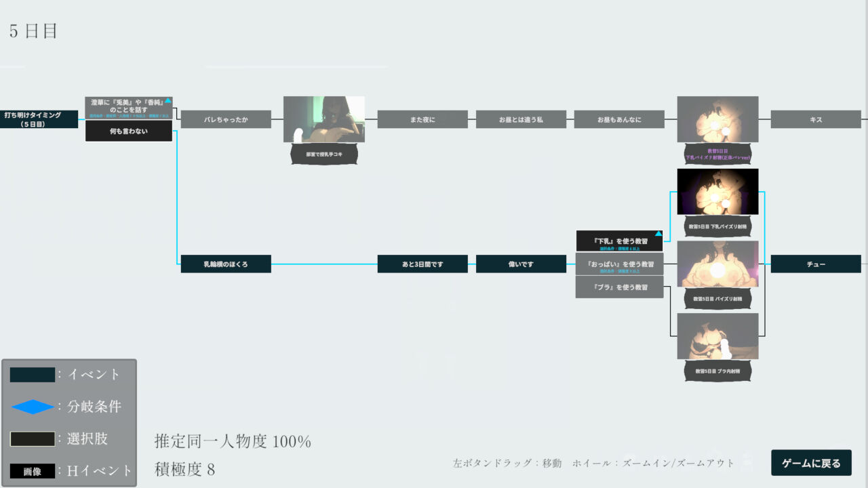Select the キス node

[x=816, y=119]
